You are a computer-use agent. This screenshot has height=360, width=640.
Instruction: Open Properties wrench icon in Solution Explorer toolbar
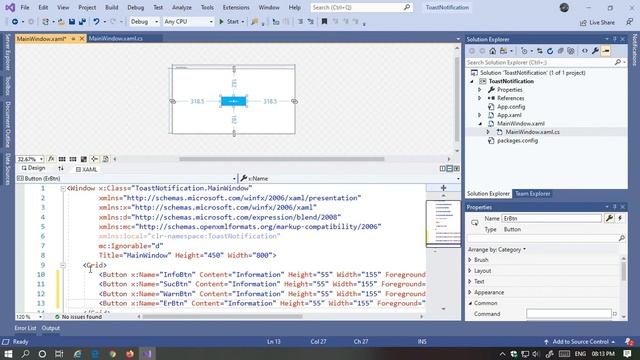[596, 51]
